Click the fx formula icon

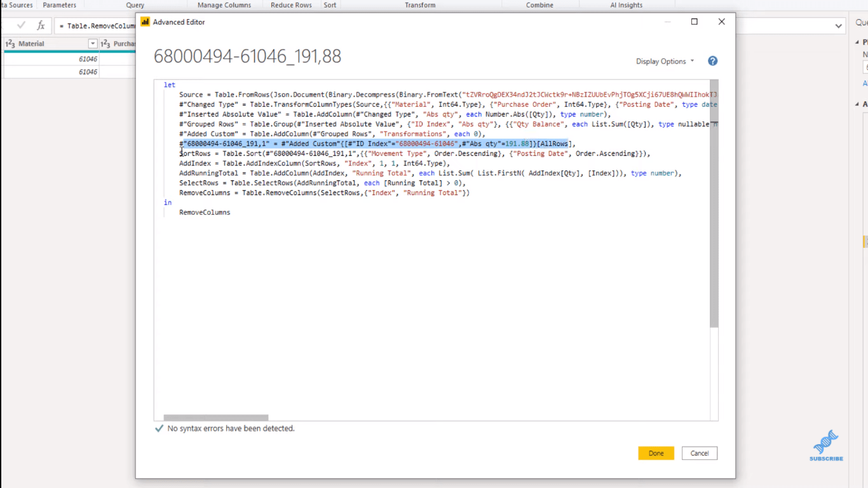41,25
